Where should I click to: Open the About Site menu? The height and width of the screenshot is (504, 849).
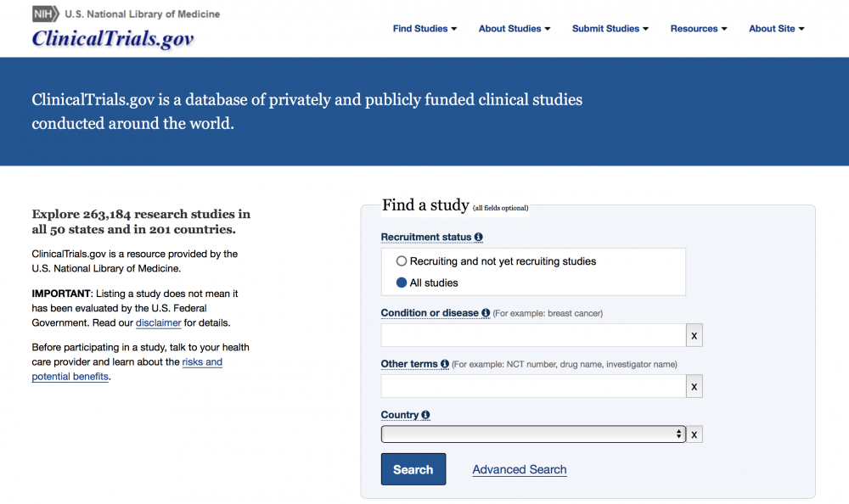coord(776,29)
